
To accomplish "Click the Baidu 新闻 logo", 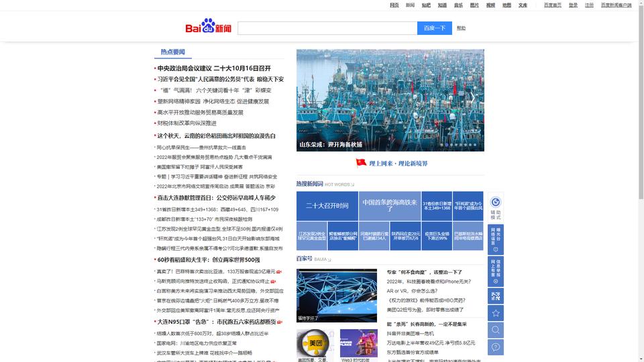I will coord(208,26).
